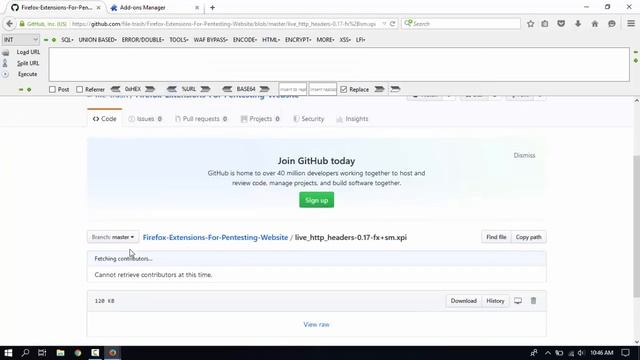Select the Code tab
640x360 pixels.
(x=104, y=119)
